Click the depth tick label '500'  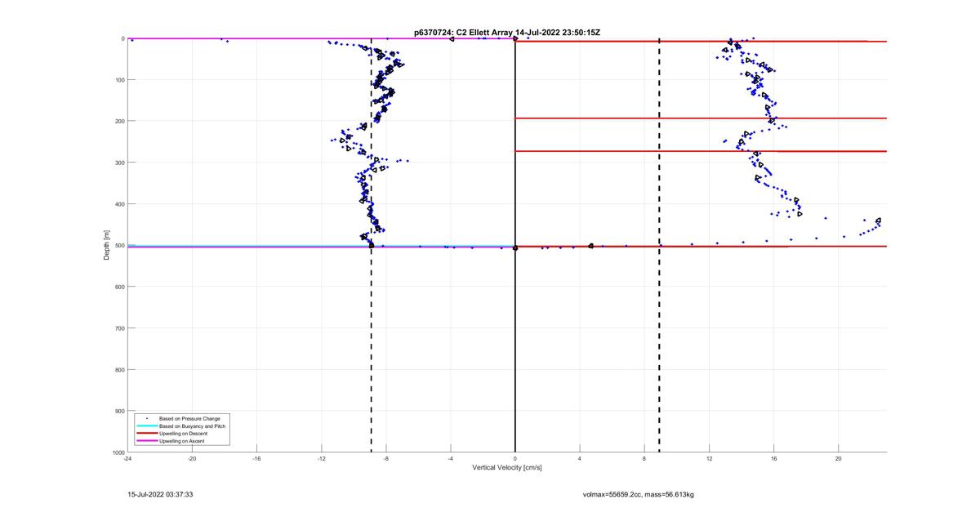(118, 245)
